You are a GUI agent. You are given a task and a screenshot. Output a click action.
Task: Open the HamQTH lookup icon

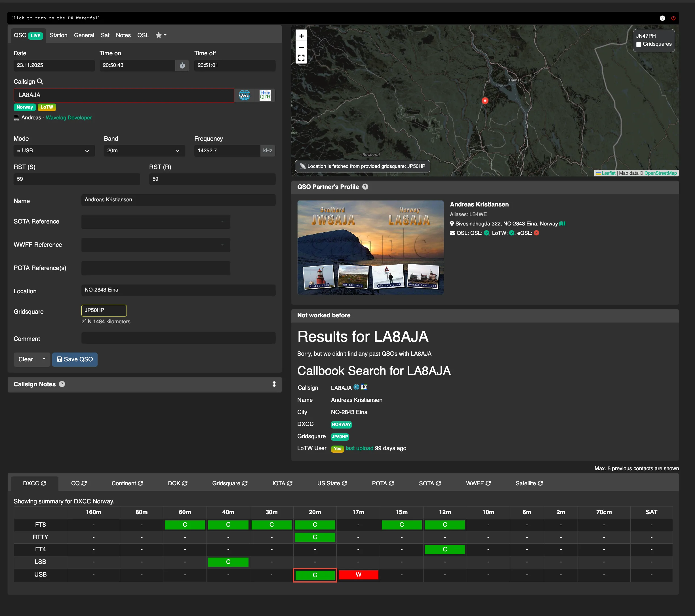(265, 95)
